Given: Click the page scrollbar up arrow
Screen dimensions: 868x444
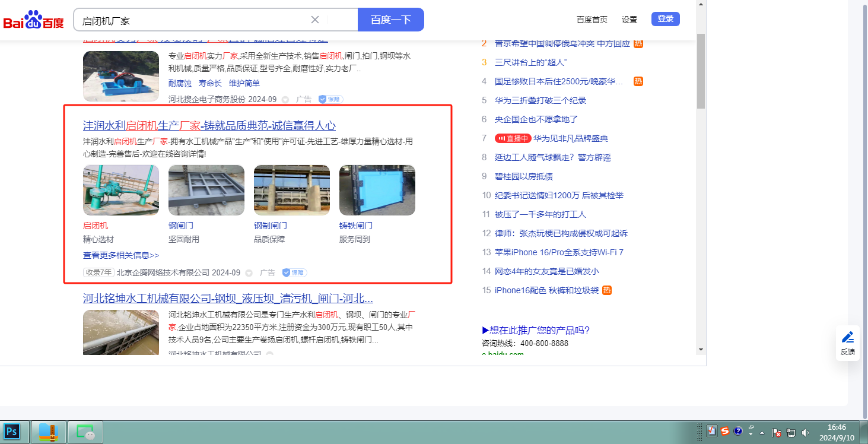Looking at the screenshot, I should coord(701,5).
